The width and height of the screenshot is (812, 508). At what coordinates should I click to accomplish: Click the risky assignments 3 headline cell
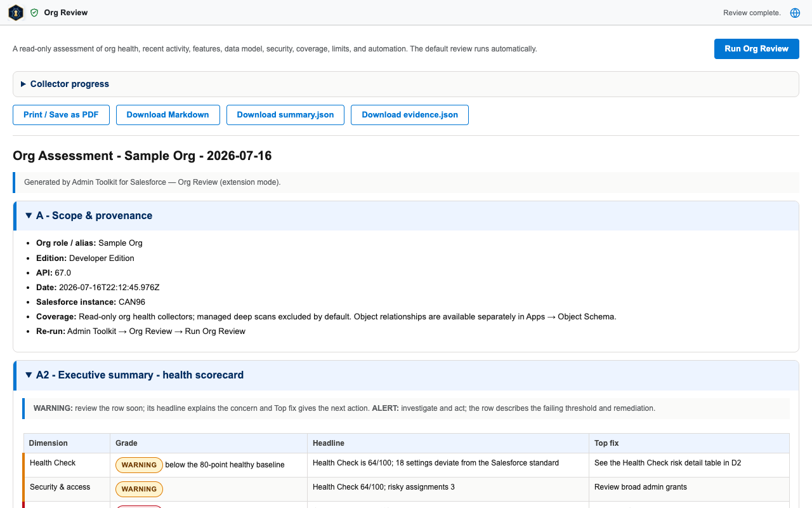point(448,488)
